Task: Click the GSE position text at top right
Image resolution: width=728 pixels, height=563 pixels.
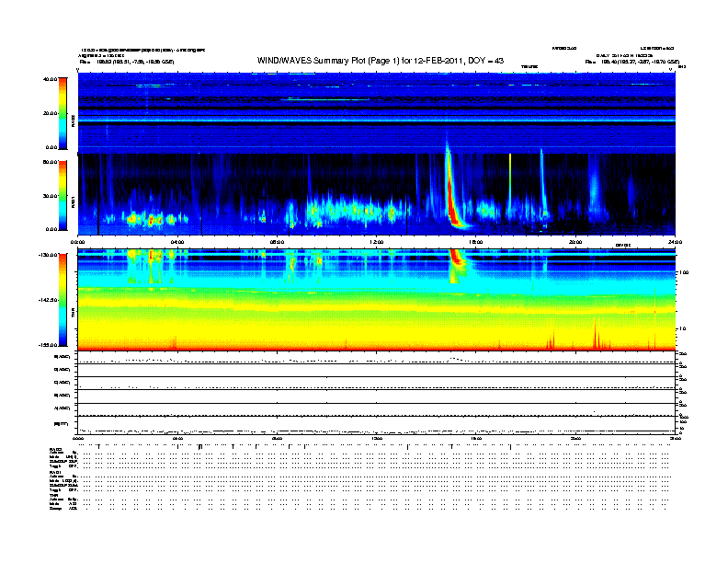Action: pos(631,62)
